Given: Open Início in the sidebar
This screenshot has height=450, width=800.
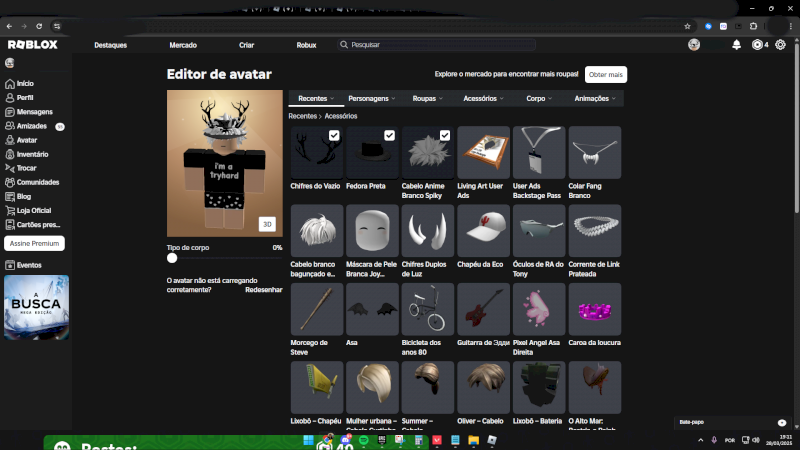Looking at the screenshot, I should (19, 84).
